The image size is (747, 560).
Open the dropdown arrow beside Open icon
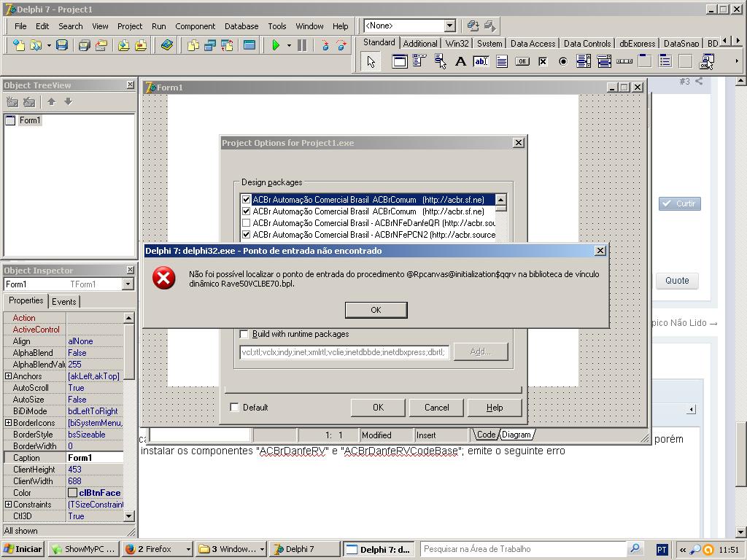point(49,46)
